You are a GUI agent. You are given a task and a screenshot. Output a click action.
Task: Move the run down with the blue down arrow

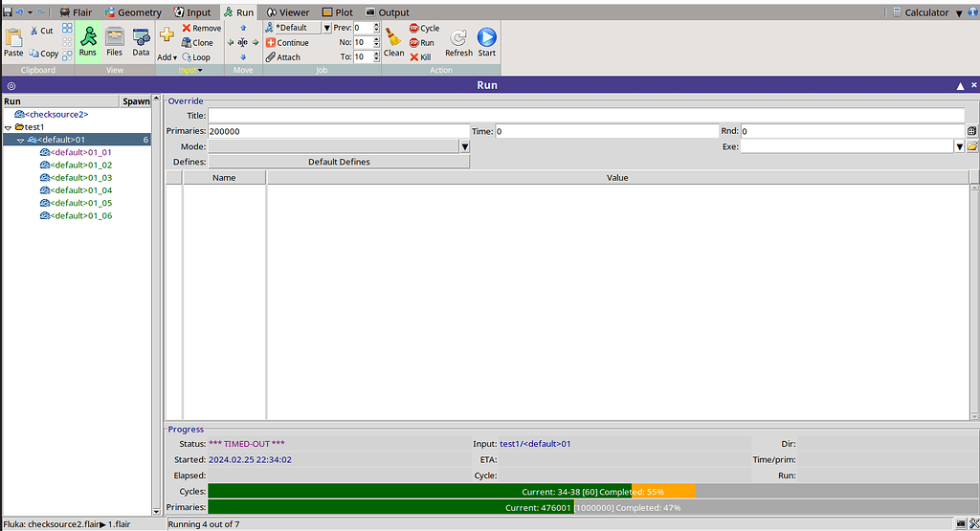[243, 57]
